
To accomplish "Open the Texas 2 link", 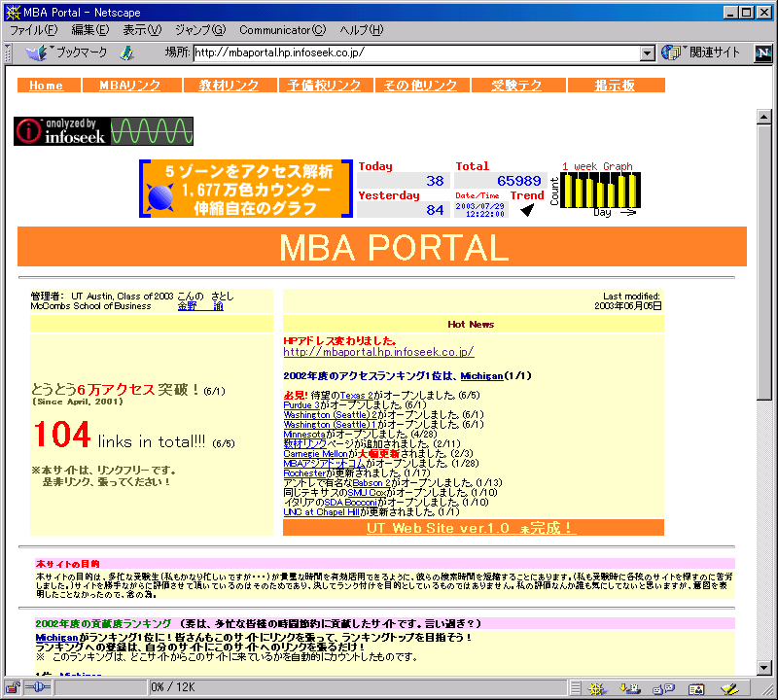I will [x=356, y=396].
